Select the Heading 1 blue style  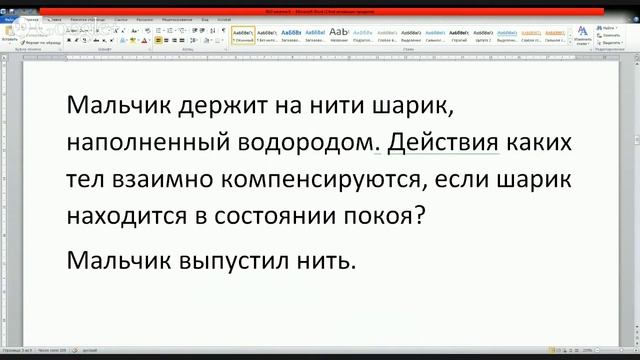291,35
